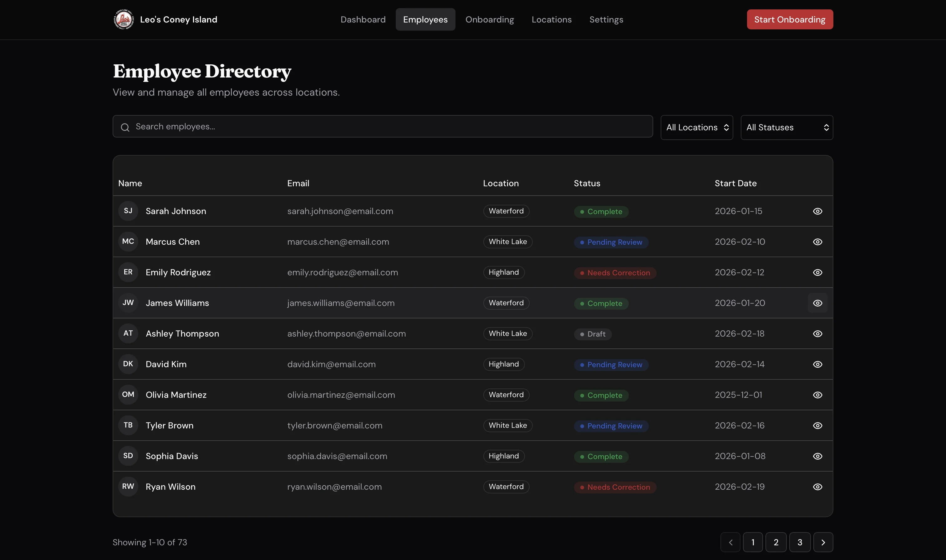Click the next page chevron arrow

[x=823, y=542]
